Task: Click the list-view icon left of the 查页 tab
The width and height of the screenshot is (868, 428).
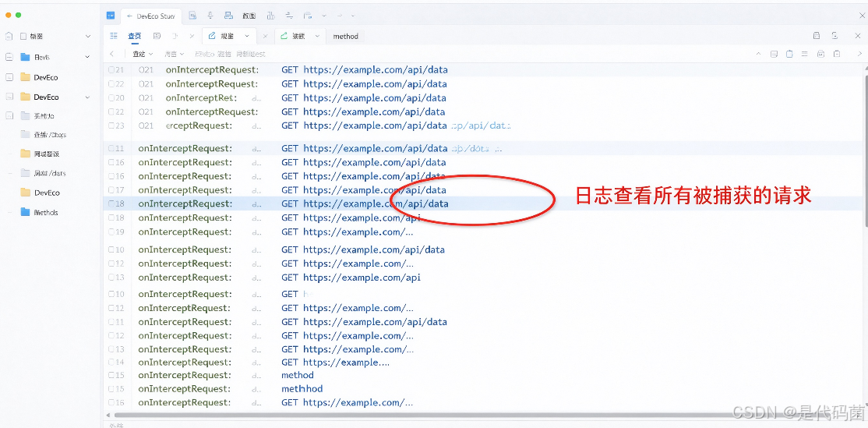Action: coord(114,36)
